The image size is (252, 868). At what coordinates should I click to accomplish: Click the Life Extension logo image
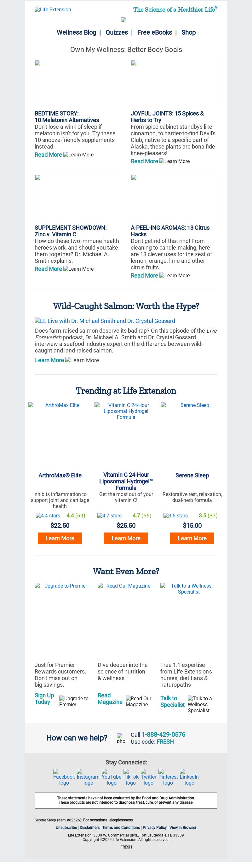53,9
